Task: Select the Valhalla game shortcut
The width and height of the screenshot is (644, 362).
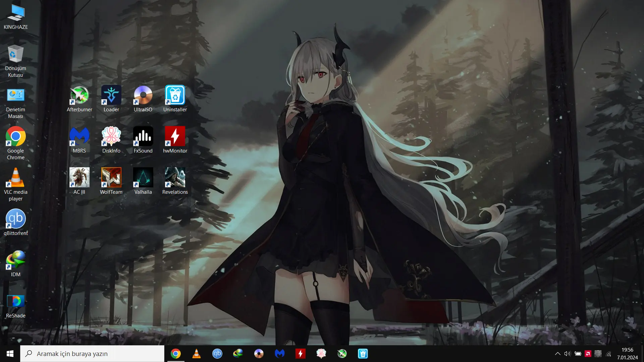Action: click(143, 181)
